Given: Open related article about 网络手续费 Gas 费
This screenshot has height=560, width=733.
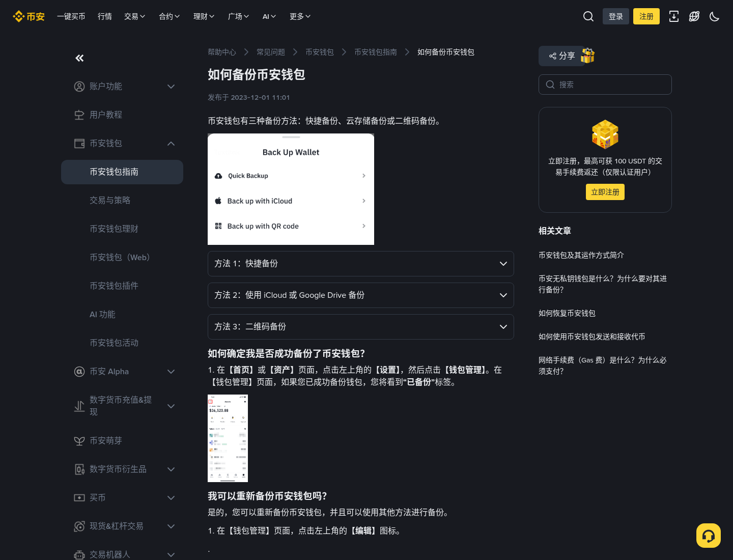Looking at the screenshot, I should click(603, 366).
